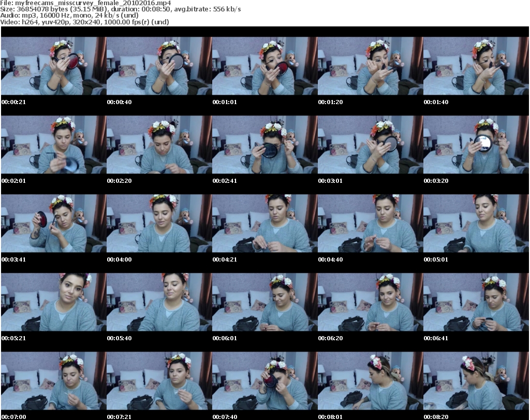Image resolution: width=530 pixels, height=420 pixels.
Task: Pick the video frame stamped 00:04:21
Action: click(264, 224)
